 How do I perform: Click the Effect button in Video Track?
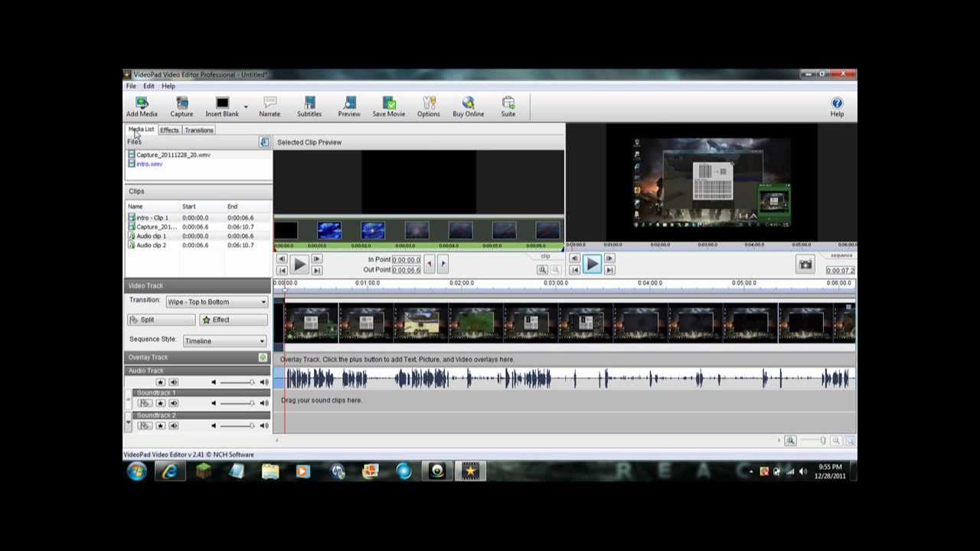coord(234,320)
